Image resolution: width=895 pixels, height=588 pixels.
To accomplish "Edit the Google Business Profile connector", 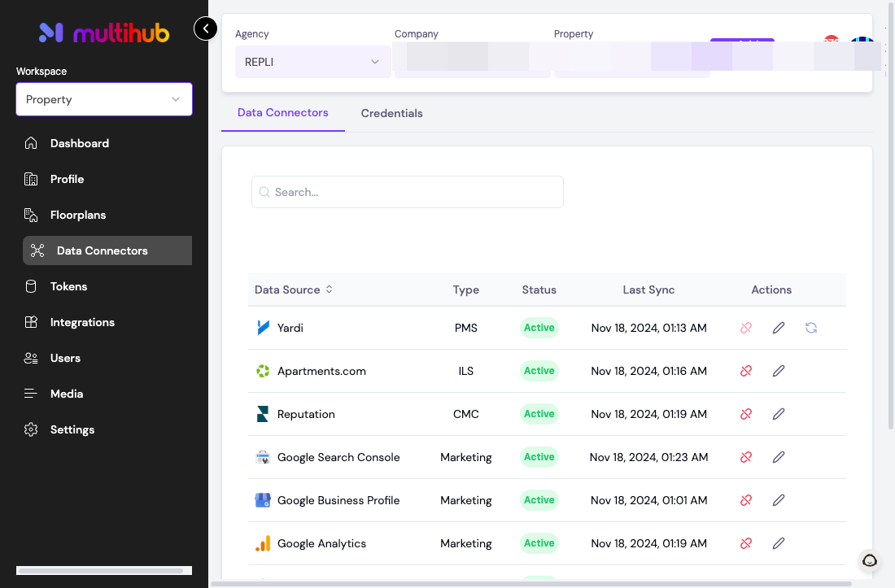I will (x=779, y=500).
